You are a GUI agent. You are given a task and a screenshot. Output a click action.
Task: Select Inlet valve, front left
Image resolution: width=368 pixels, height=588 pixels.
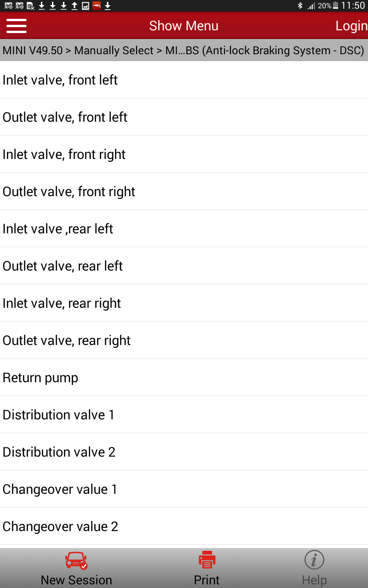pos(60,80)
